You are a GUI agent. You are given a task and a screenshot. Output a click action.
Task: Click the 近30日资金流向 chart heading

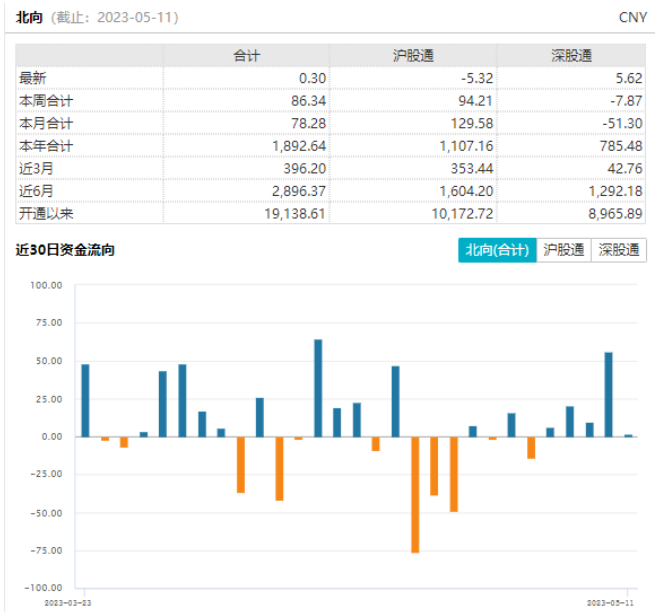[65, 250]
